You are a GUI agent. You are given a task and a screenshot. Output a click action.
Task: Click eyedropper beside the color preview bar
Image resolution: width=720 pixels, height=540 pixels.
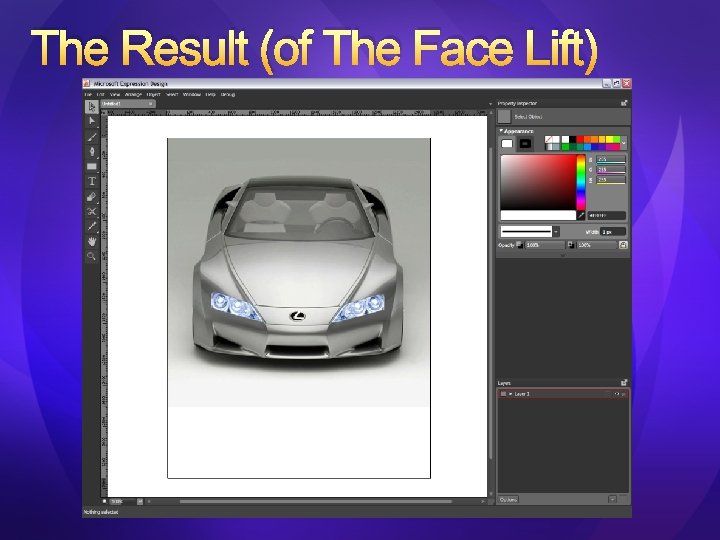[581, 215]
